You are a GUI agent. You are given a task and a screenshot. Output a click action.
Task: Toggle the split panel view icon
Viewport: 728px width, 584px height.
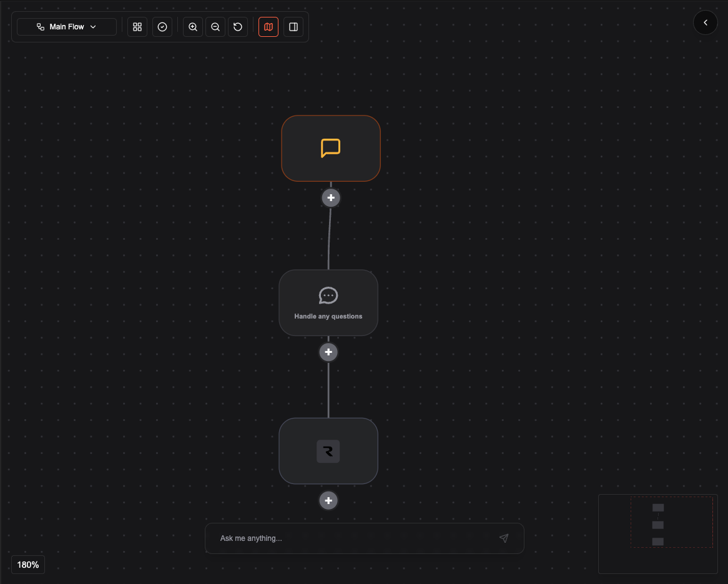pos(293,27)
